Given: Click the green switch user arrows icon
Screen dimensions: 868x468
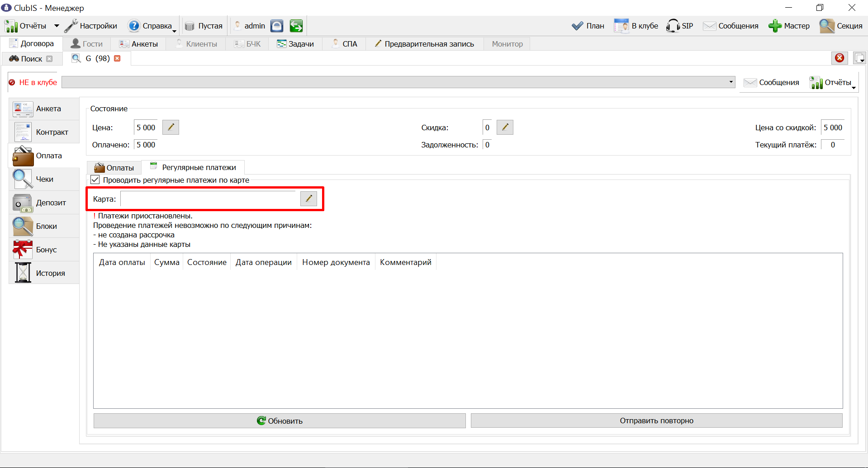Looking at the screenshot, I should click(296, 26).
